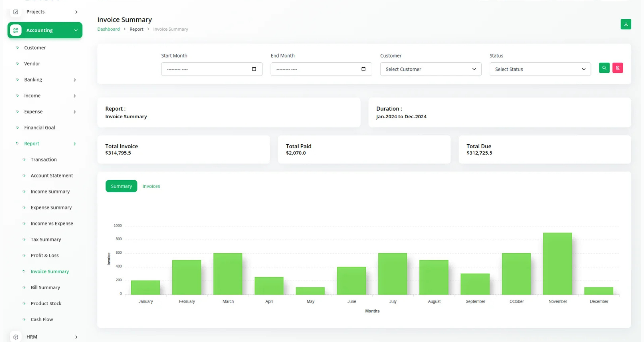
Task: Switch to the Invoices tab
Action: (151, 186)
